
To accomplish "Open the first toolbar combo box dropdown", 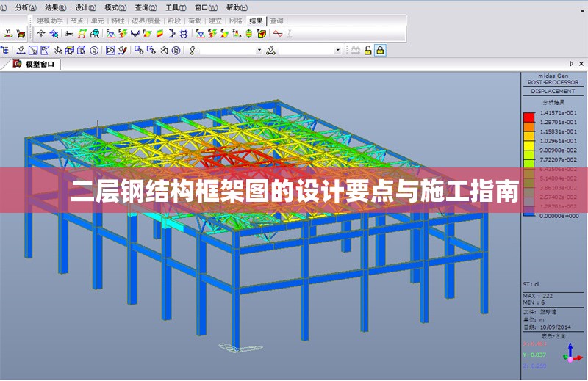I will [x=259, y=51].
